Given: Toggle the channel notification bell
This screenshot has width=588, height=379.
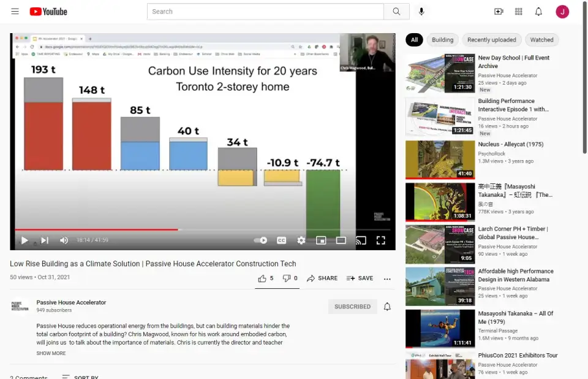Looking at the screenshot, I should (x=387, y=307).
